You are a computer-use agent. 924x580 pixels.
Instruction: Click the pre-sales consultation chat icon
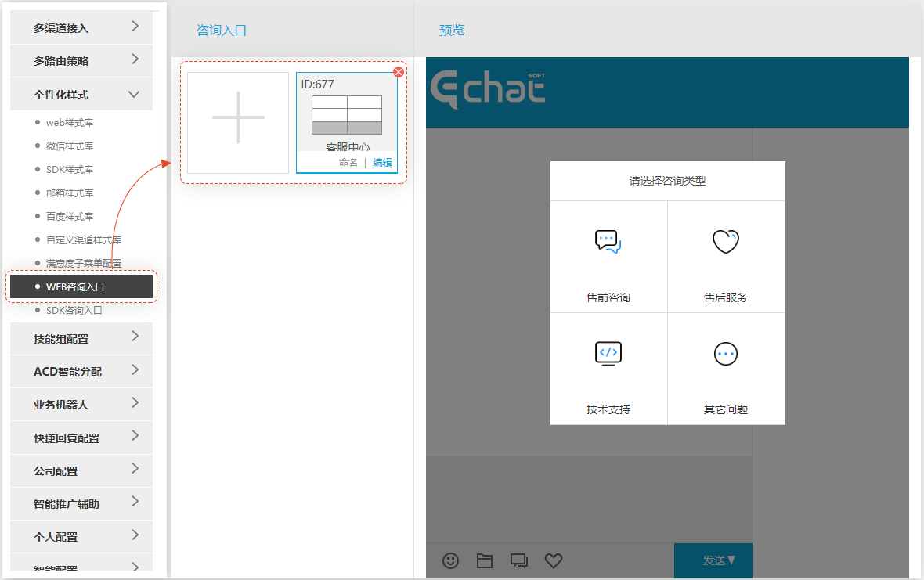point(608,241)
